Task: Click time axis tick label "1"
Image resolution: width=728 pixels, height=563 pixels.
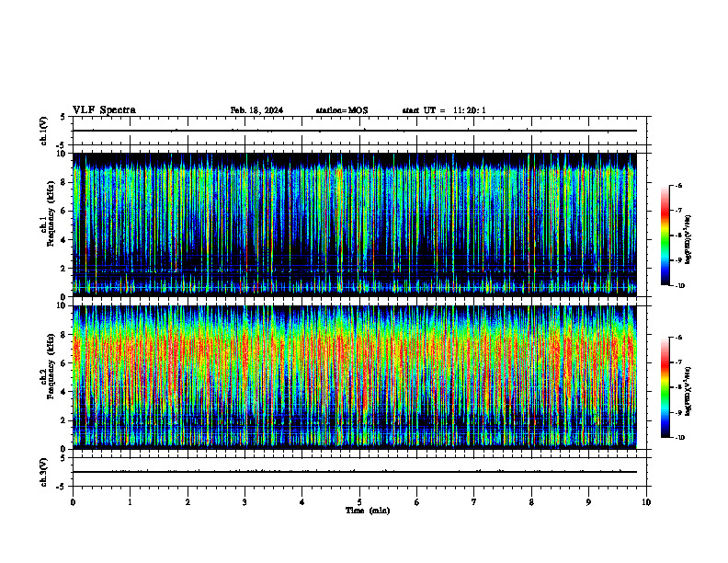Action: point(130,502)
